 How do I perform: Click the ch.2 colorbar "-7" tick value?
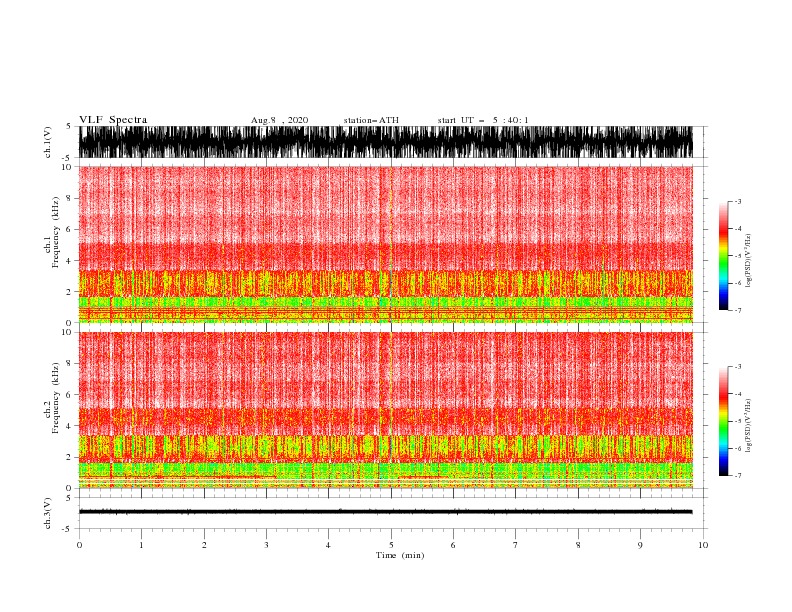tap(738, 475)
